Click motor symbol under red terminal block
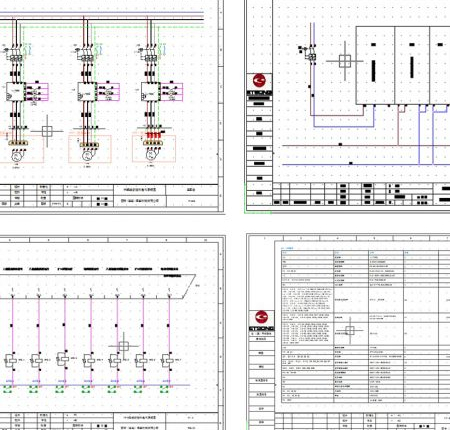The image size is (450, 430). [x=150, y=154]
